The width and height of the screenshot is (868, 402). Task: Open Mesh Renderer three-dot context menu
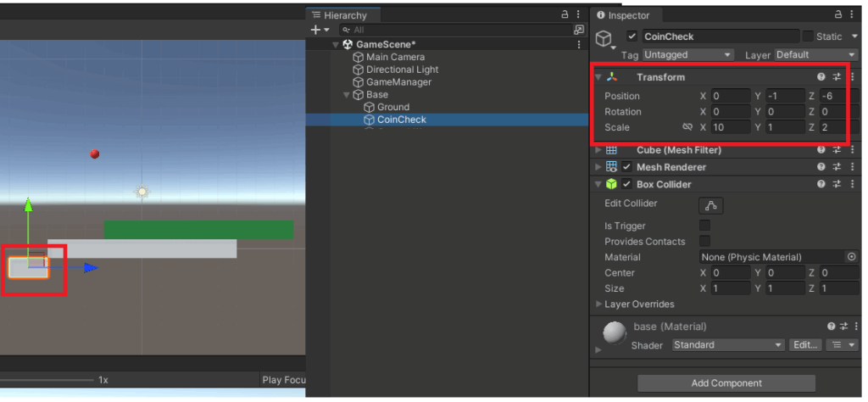click(x=851, y=167)
